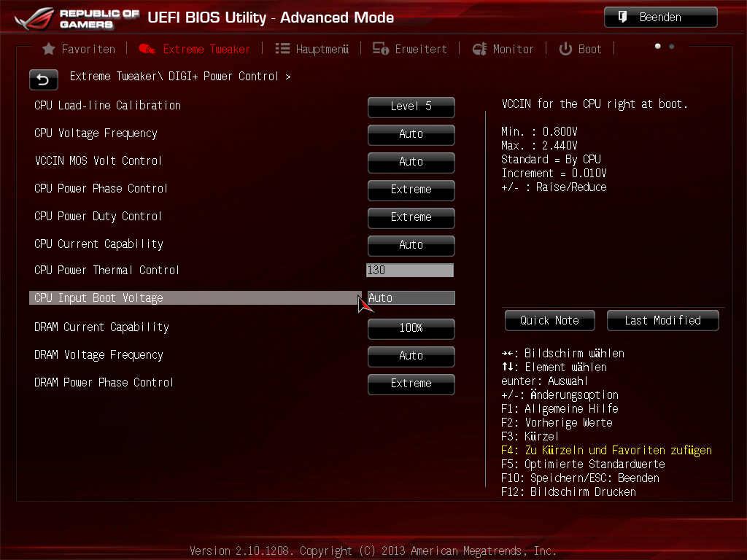Click the Beenden exit button
Viewport: 747px width, 560px height.
click(x=661, y=17)
